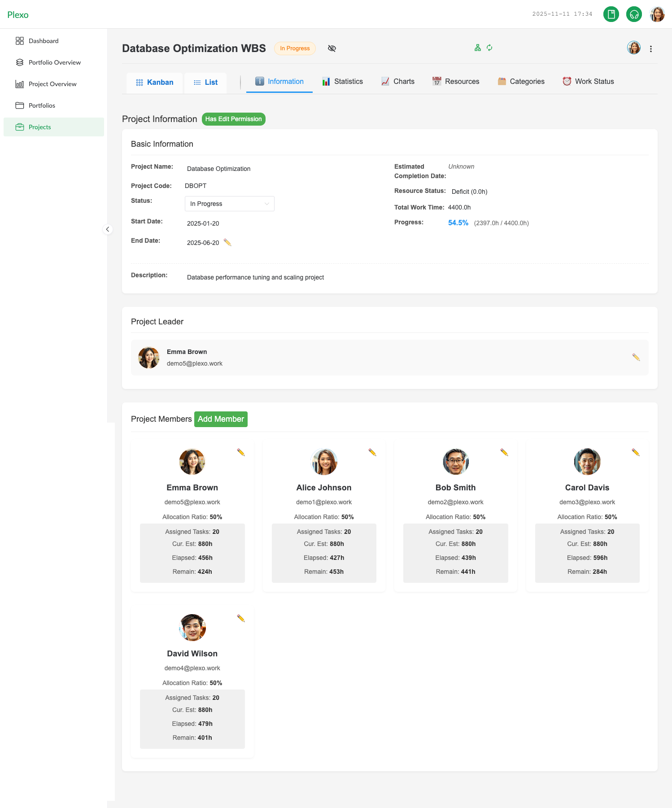Click the Has Edit Permission badge

pos(234,119)
